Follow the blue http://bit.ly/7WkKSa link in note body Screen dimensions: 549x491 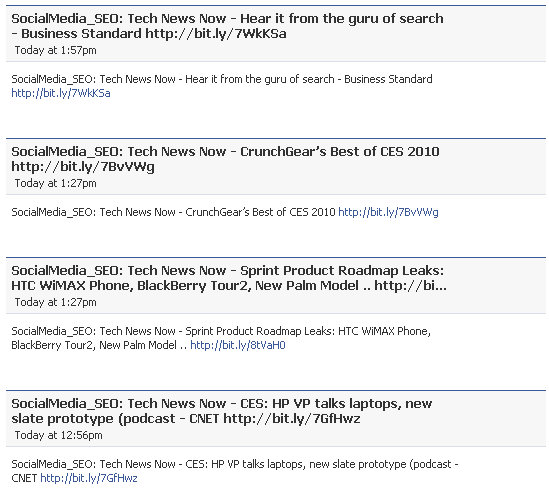point(61,93)
